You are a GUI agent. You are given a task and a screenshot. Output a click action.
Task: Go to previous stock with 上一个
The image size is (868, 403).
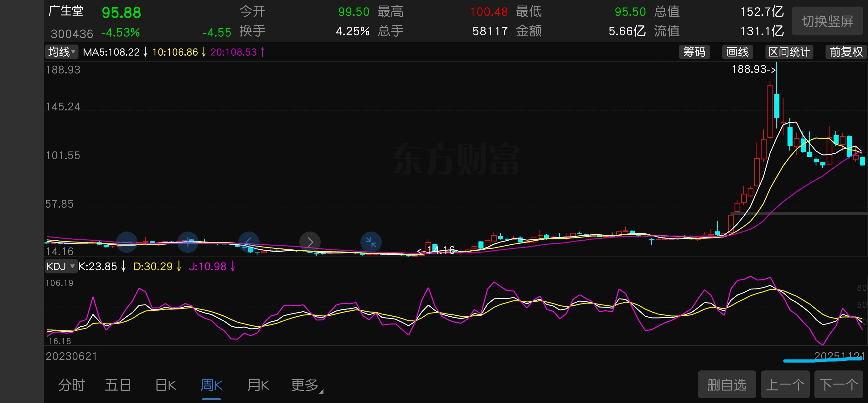click(785, 385)
